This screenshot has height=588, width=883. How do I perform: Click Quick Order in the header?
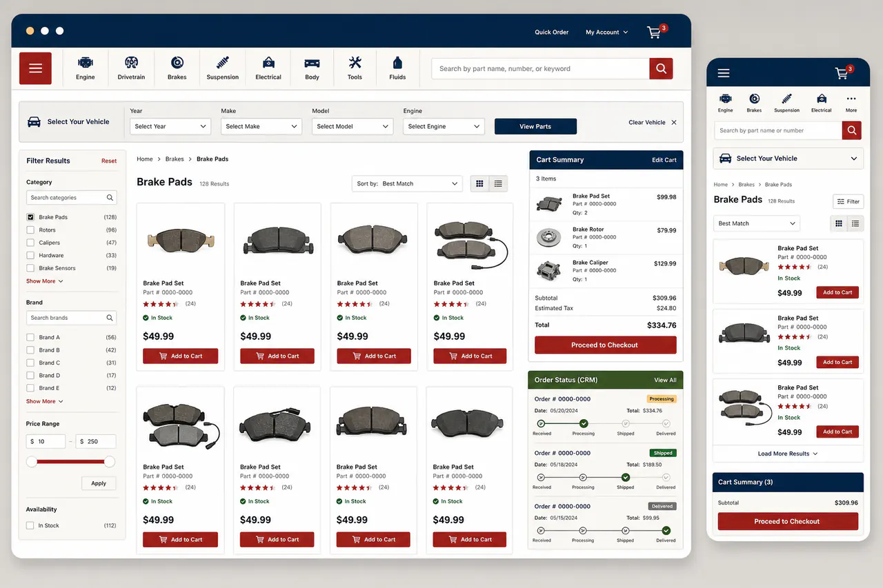[x=552, y=32]
